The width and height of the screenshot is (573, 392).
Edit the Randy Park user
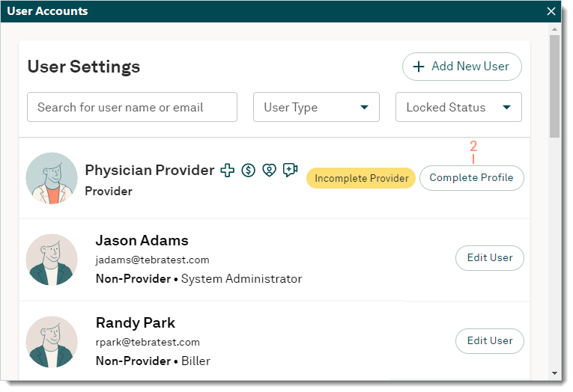coord(490,341)
